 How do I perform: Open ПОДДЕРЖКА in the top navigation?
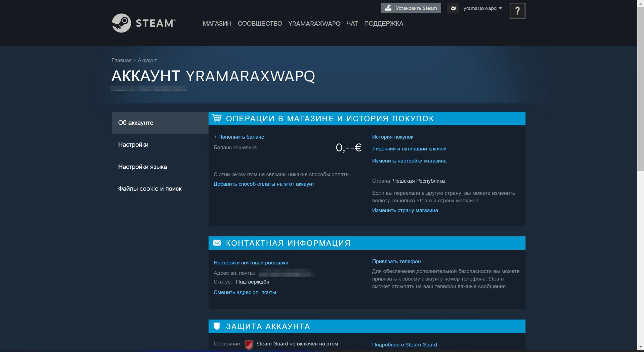(x=384, y=23)
